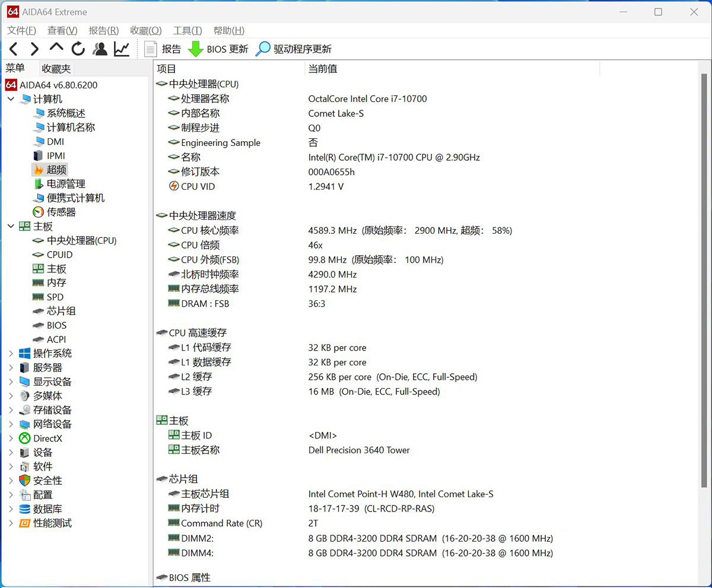This screenshot has width=712, height=588.
Task: Collapse the 主板 tree node
Action: coord(11,226)
